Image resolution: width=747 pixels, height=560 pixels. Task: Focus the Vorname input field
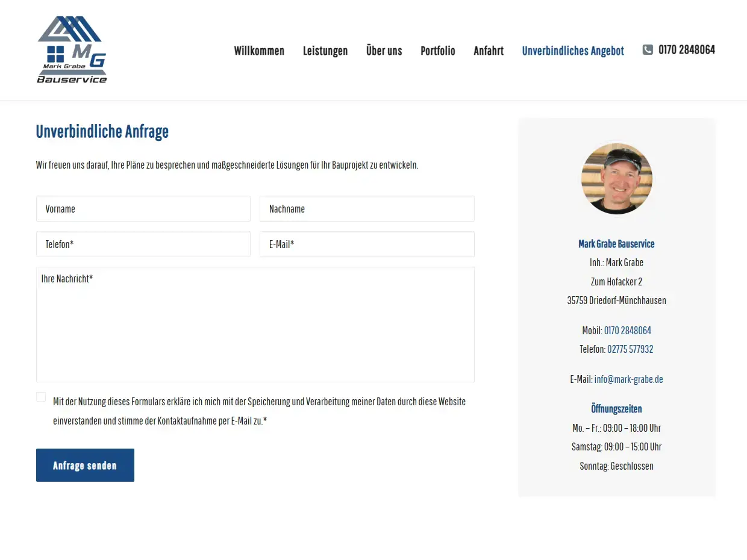[x=143, y=209]
